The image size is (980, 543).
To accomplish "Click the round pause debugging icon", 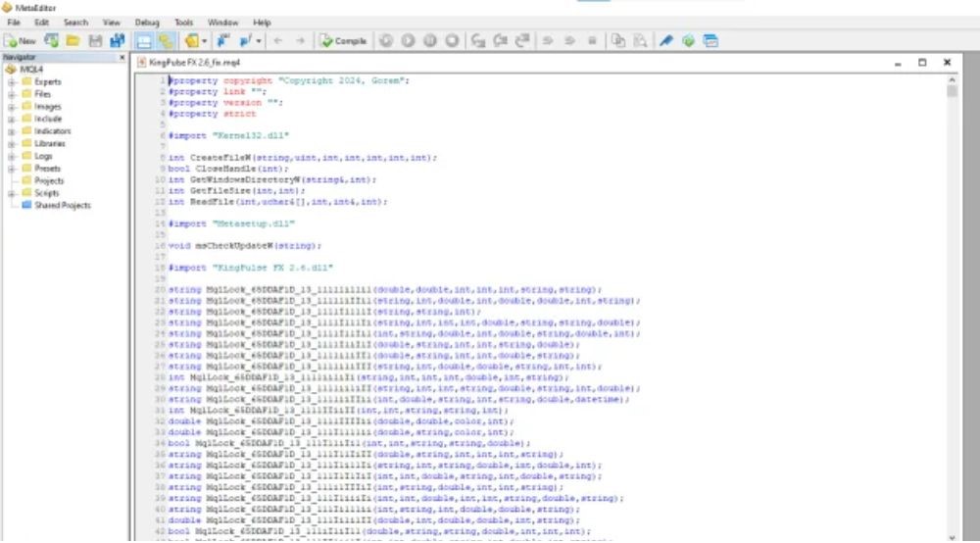I will tap(430, 40).
